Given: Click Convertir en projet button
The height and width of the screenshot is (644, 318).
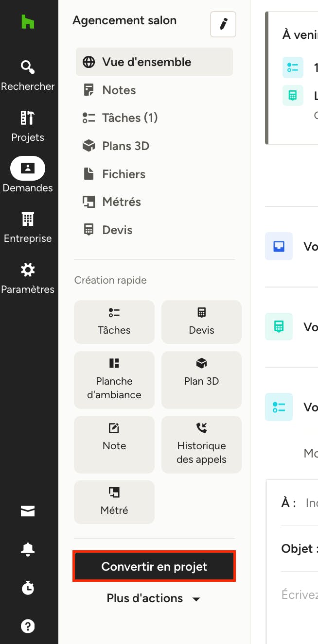Looking at the screenshot, I should [x=154, y=566].
